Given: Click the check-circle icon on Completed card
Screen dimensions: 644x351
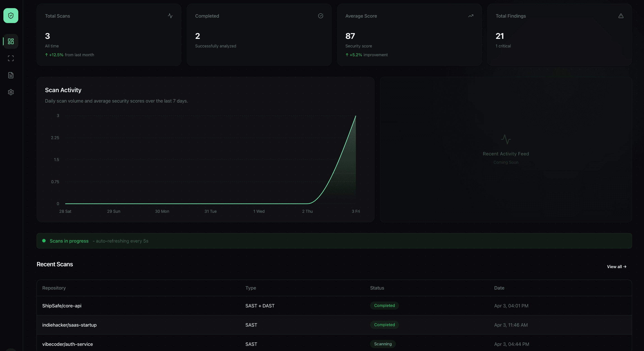Looking at the screenshot, I should click(x=321, y=16).
